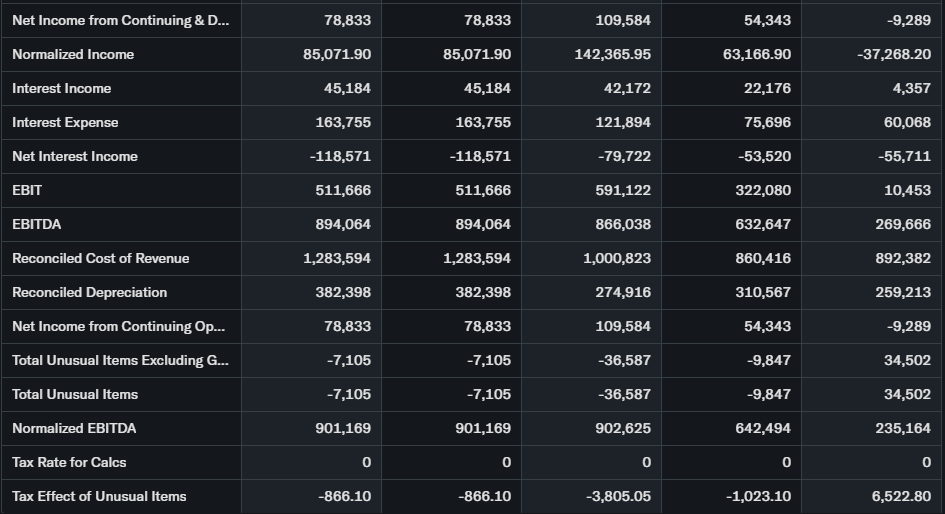
Task: Click the 142,365.95 Normalized Income cell
Action: click(x=612, y=54)
